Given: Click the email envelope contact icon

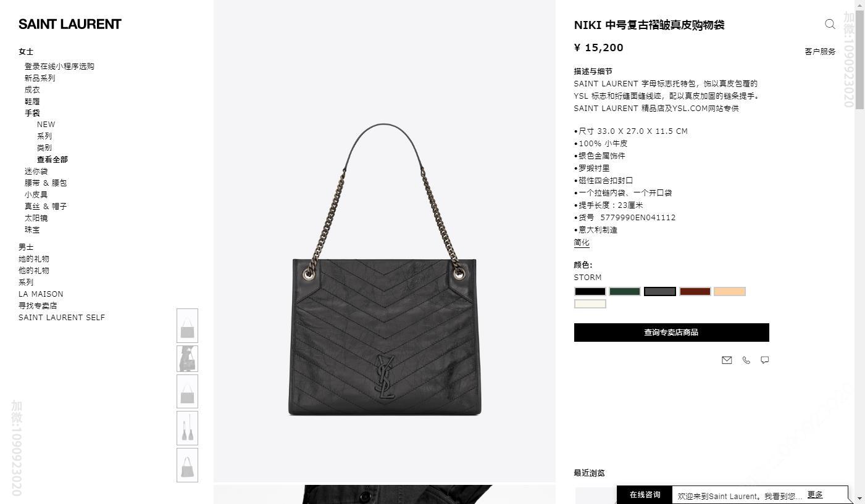Looking at the screenshot, I should pyautogui.click(x=727, y=360).
